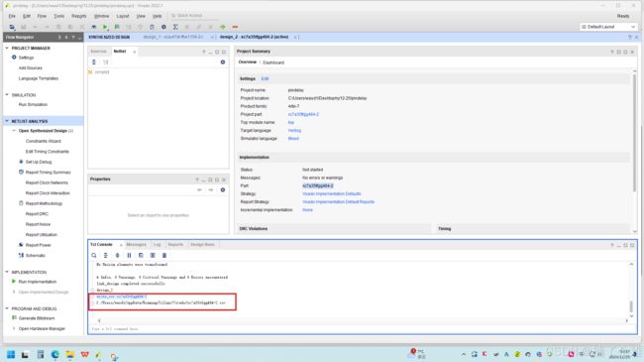Click the Schematic icon in Flow Navigator
This screenshot has width=644, height=362.
21,256
